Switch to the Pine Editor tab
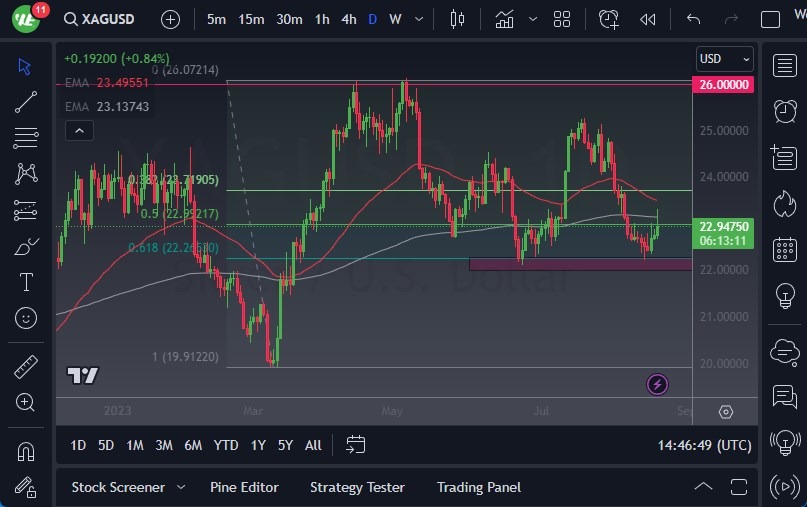Image resolution: width=807 pixels, height=507 pixels. pos(244,487)
